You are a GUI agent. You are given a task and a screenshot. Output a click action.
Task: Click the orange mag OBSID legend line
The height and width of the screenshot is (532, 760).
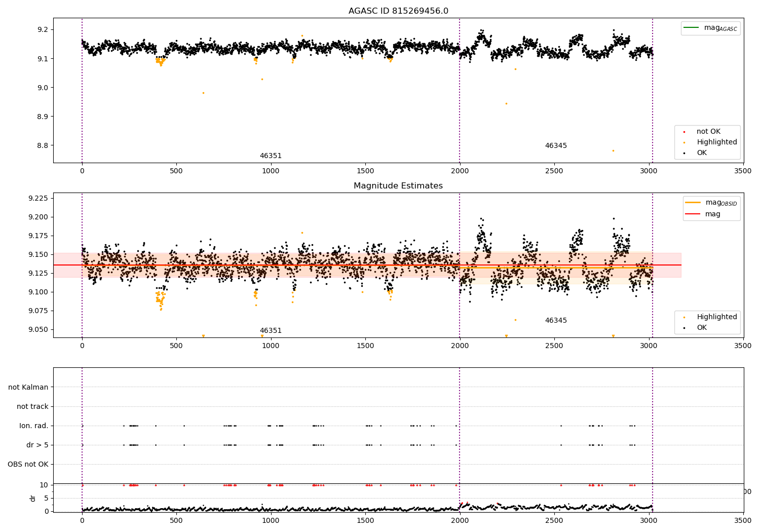[693, 202]
